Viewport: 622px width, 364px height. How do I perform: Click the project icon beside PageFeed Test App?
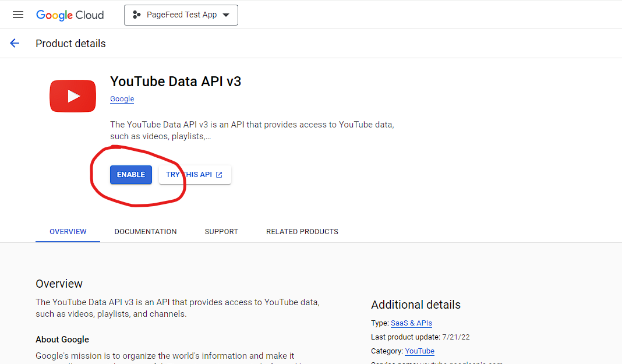pos(136,15)
